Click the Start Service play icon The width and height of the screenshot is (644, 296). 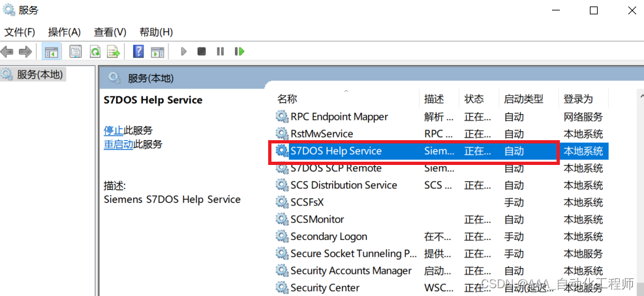click(183, 52)
